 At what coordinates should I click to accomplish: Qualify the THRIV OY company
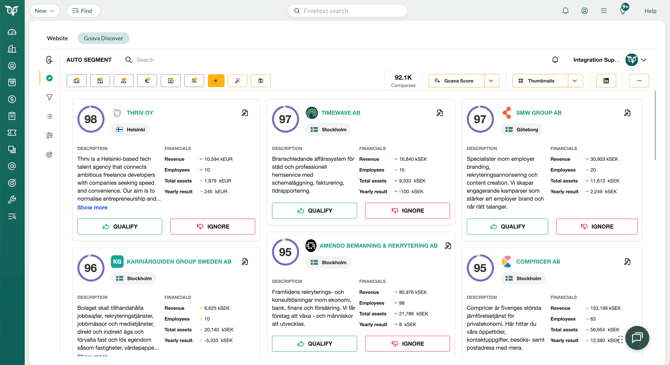[120, 227]
